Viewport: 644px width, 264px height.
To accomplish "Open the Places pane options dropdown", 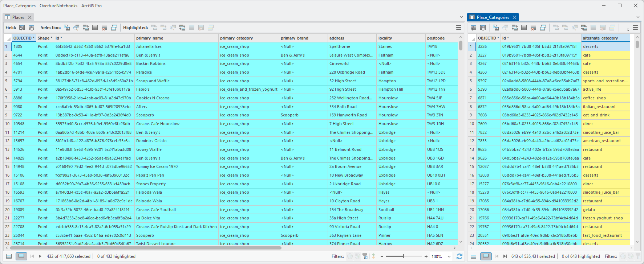I will coord(461,17).
